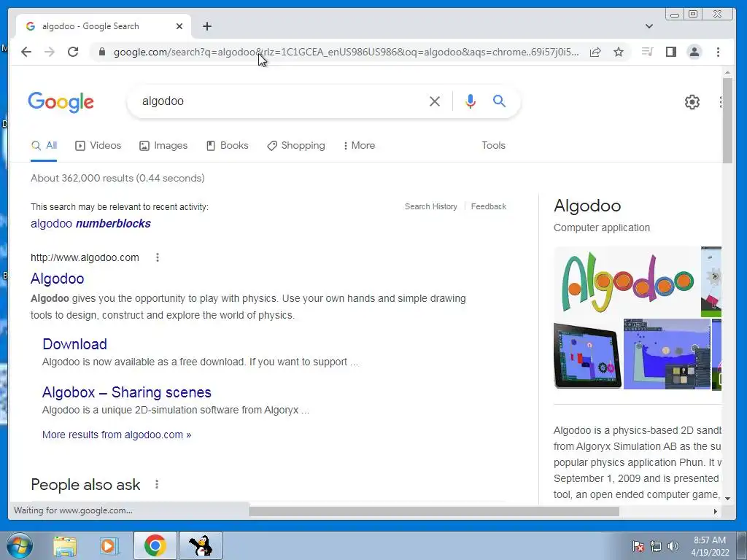
Task: Share this page via the share icon
Action: pos(595,52)
